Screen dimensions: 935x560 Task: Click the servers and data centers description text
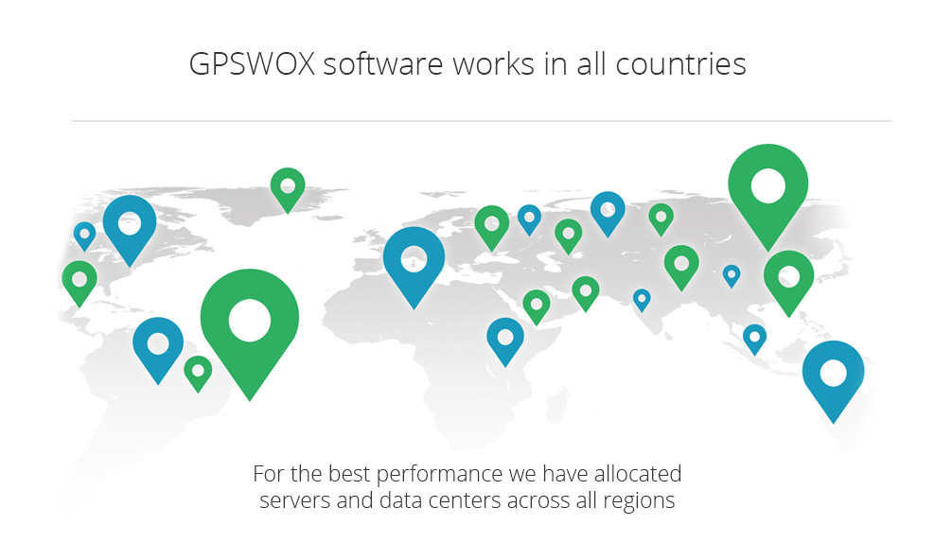467,486
